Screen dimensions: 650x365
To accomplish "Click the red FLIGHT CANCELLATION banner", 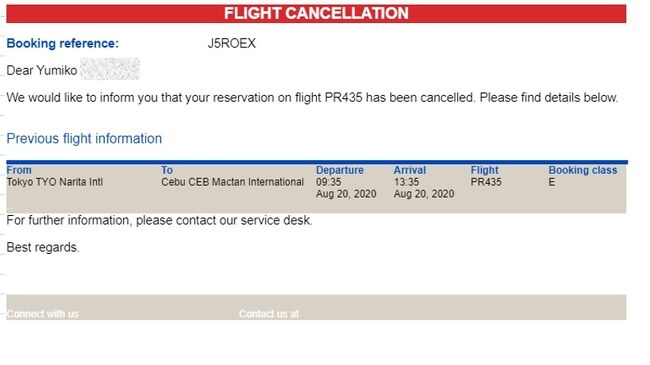I will coord(316,14).
